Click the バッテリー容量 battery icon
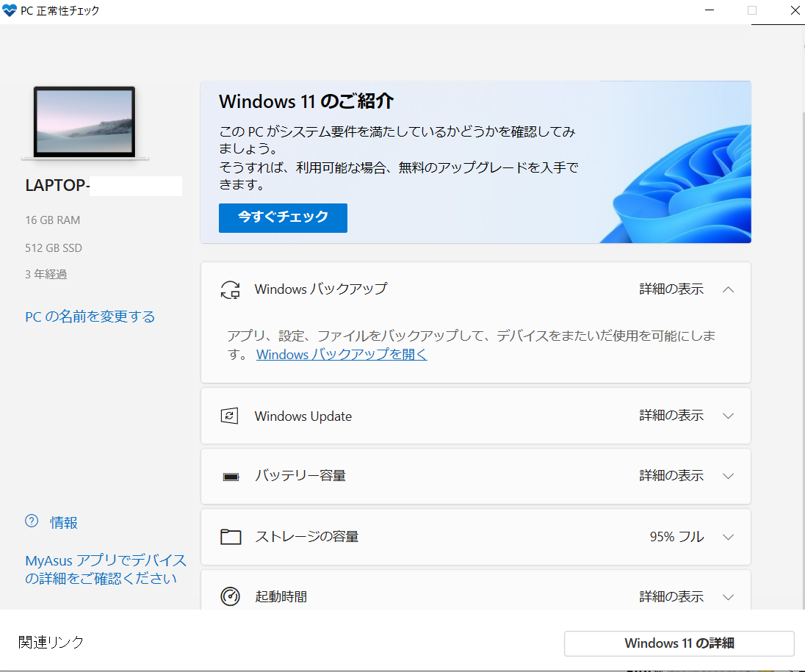The image size is (805, 672). 231,477
